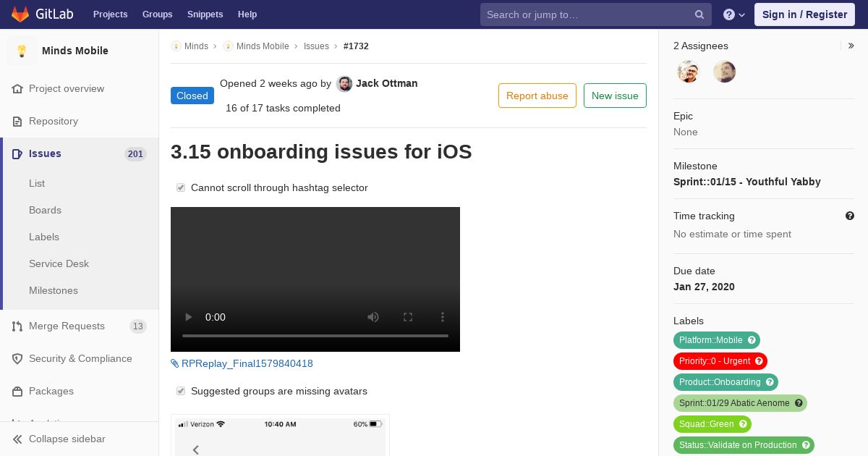Viewport: 868px width, 456px height.
Task: Open the Help question mark menu
Action: click(x=734, y=14)
